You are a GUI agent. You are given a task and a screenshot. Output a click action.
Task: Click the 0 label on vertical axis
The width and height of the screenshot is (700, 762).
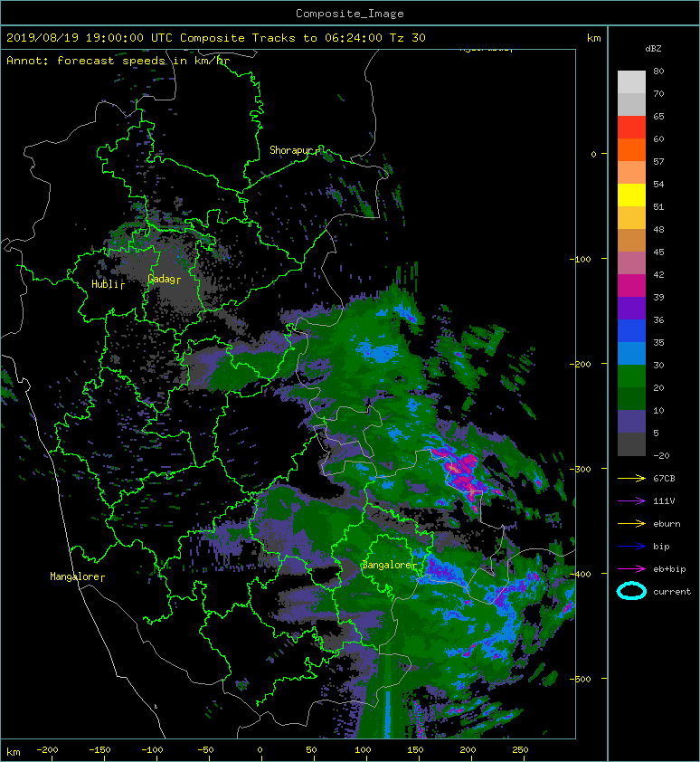pyautogui.click(x=593, y=154)
